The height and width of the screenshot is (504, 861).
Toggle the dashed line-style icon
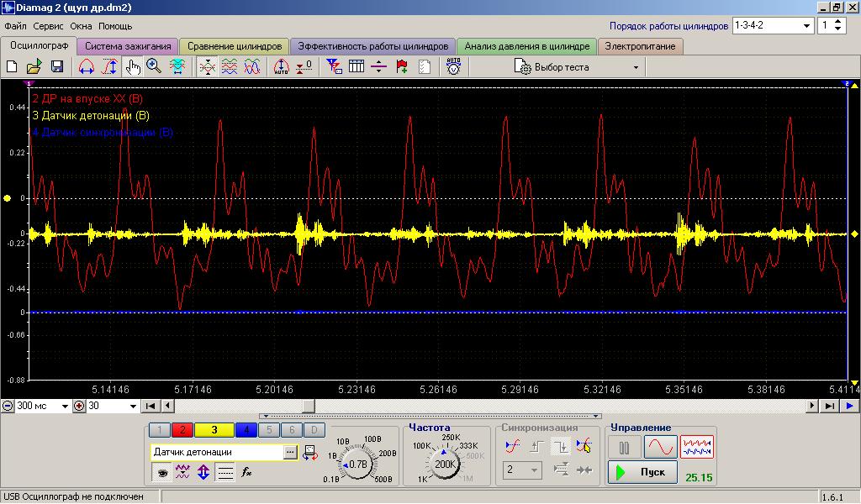point(225,471)
